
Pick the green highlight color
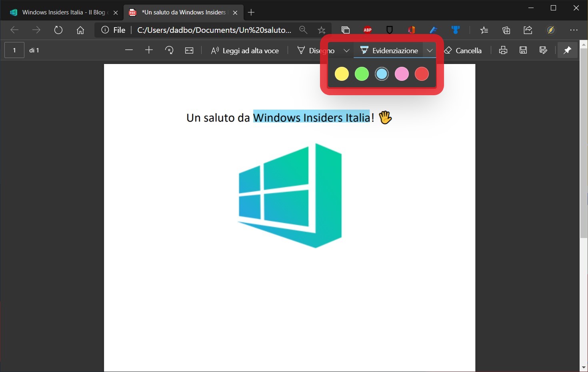[x=362, y=74]
